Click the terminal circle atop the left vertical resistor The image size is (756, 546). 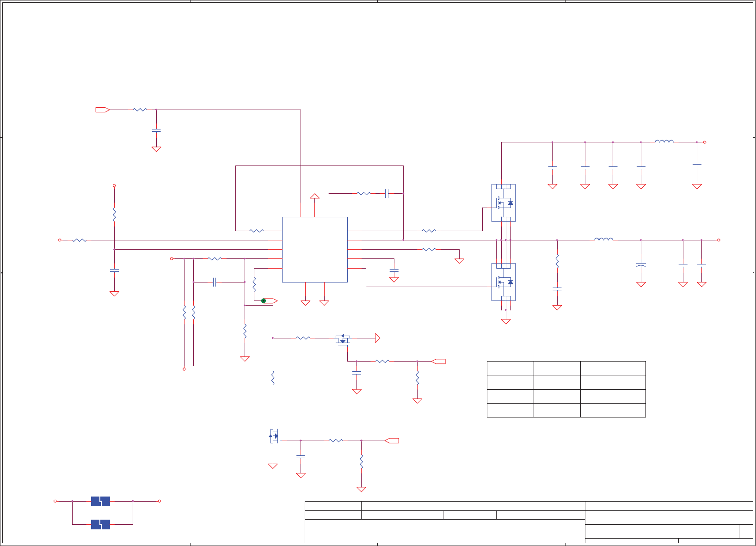click(114, 185)
